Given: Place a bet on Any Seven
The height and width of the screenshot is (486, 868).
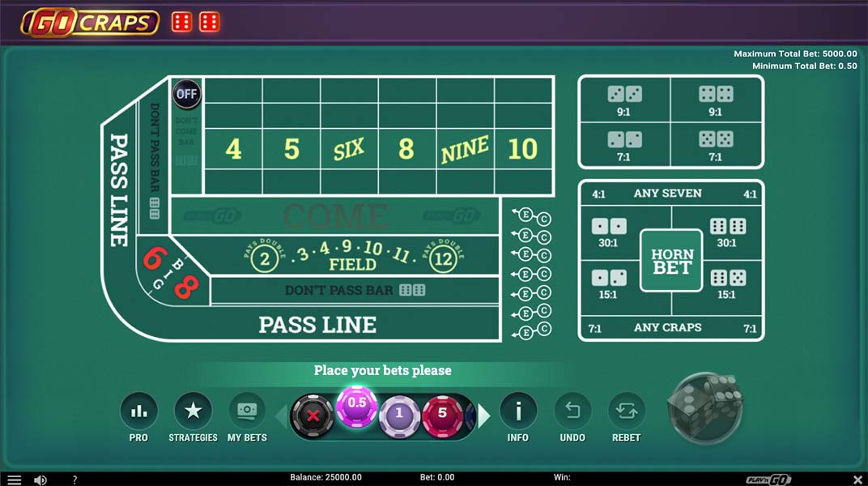Looking at the screenshot, I should (668, 194).
